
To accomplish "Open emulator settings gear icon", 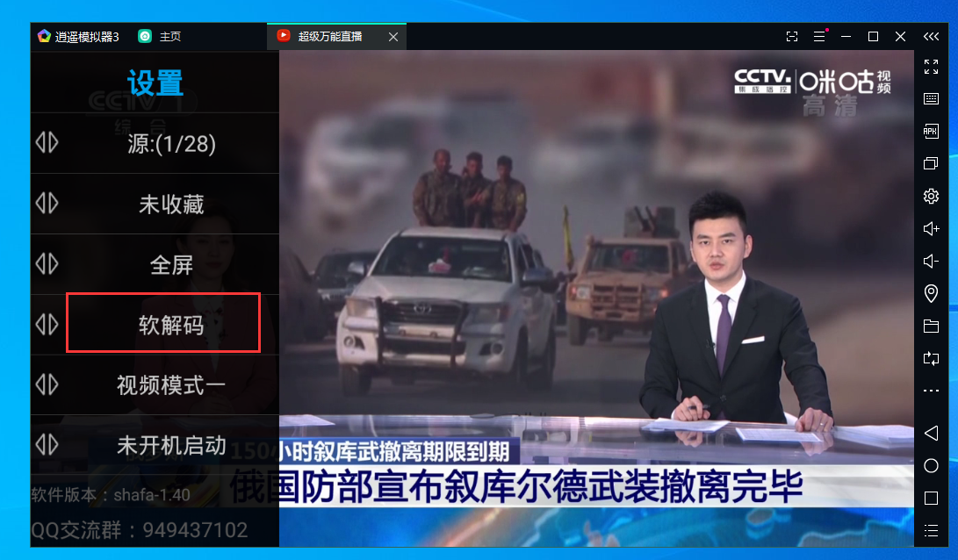I will point(931,197).
